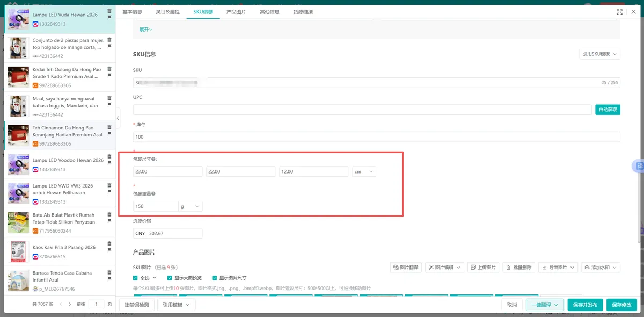The width and height of the screenshot is (644, 317).
Task: Click the 自动获取 button for UPC
Action: coord(608,110)
